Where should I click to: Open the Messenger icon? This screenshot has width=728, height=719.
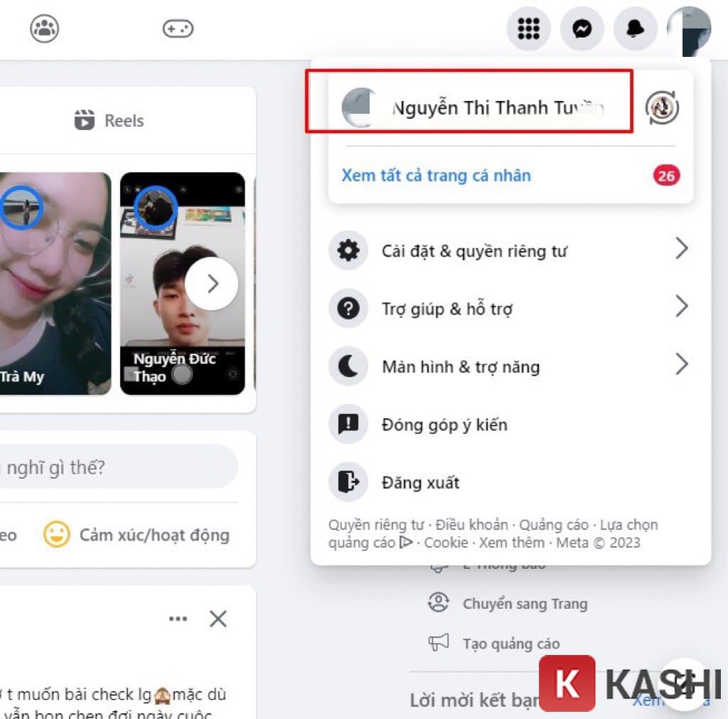[x=582, y=28]
